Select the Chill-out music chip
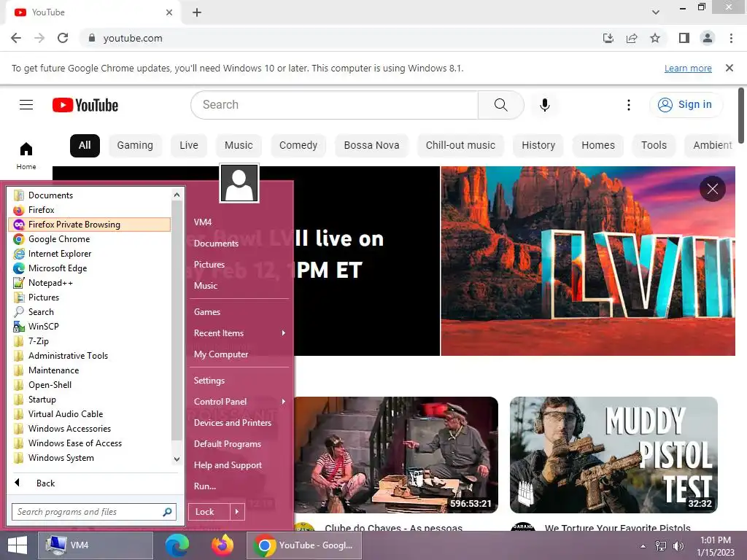Screen dimensions: 747x560 pyautogui.click(x=461, y=145)
